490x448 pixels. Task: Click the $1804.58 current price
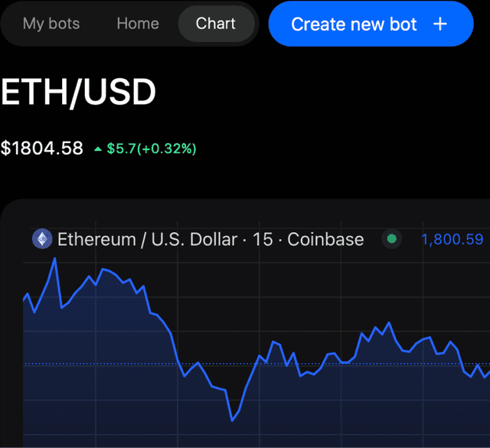(42, 148)
